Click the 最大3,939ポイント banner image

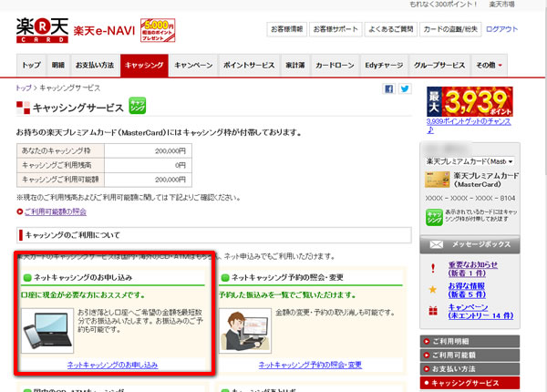[x=470, y=101]
